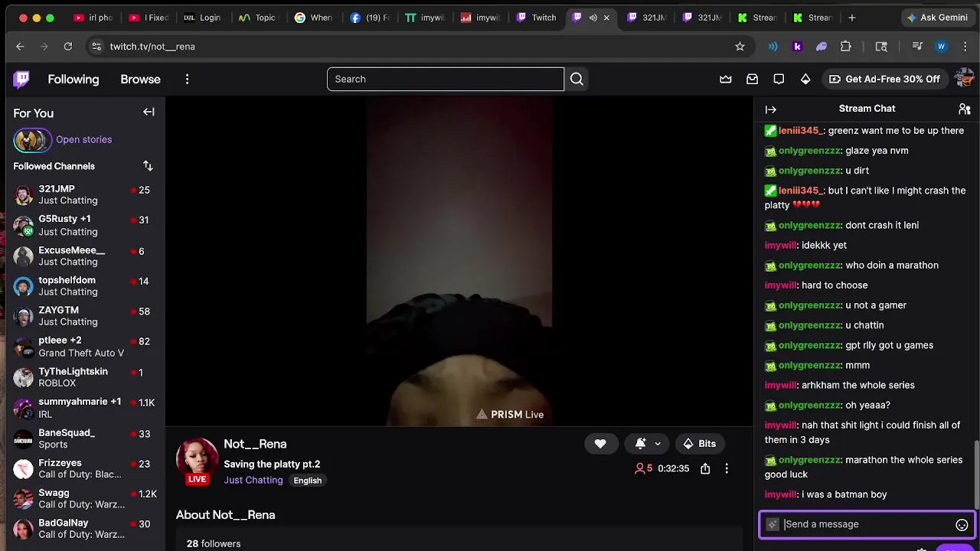Collapse the For You side panel
This screenshot has width=980, height=551.
[149, 112]
